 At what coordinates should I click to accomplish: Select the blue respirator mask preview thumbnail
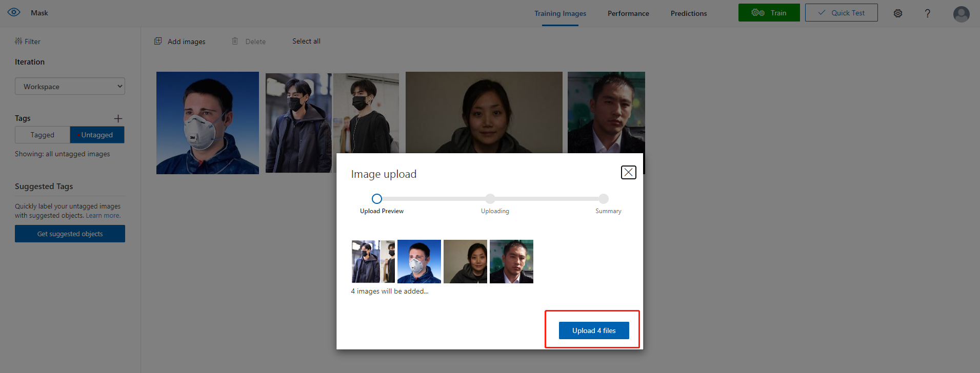pyautogui.click(x=419, y=261)
